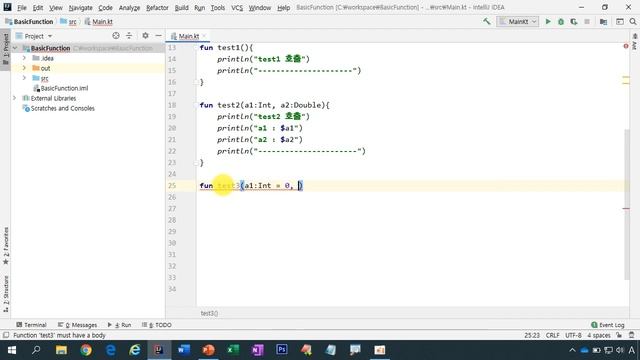Viewport: 640px width, 360px height.
Task: Open Photoshop from the taskbar
Action: coord(282,350)
